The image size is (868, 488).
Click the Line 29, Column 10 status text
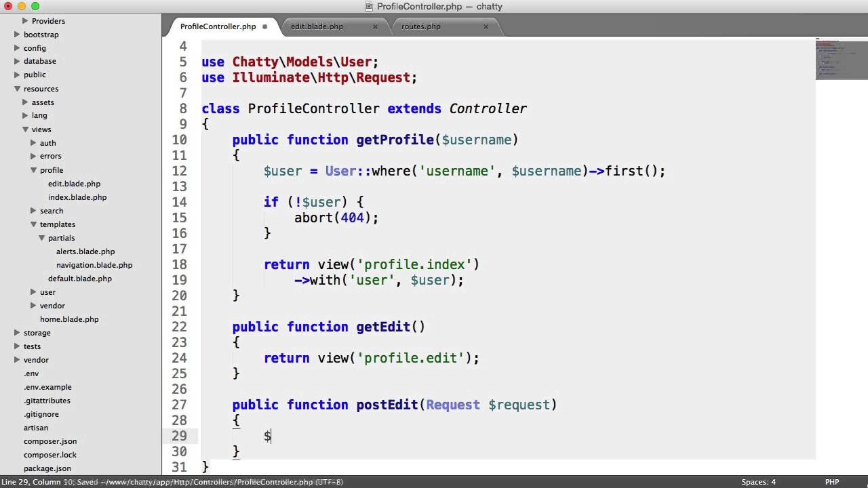(39, 482)
